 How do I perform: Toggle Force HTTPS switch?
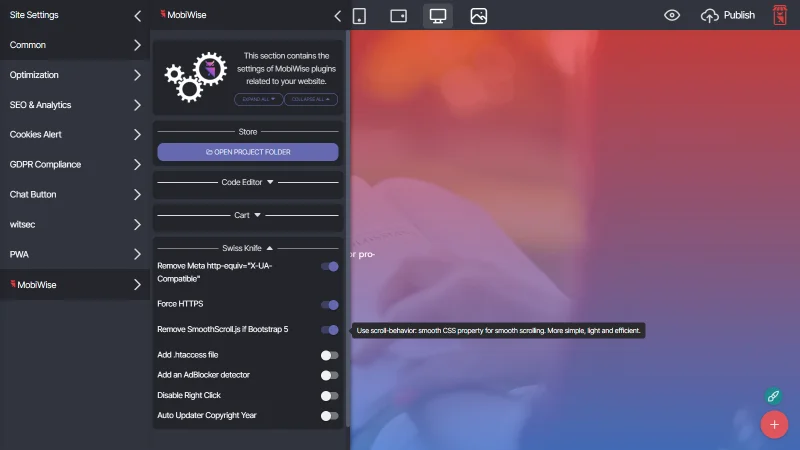click(x=330, y=305)
